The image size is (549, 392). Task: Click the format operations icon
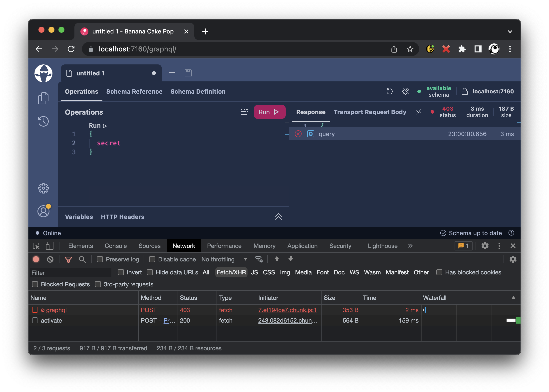tap(245, 112)
